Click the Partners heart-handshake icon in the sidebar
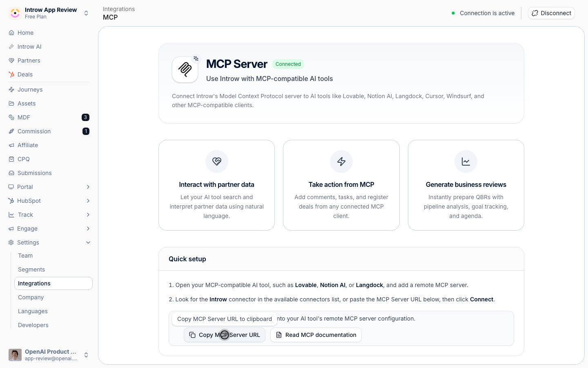This screenshot has width=588, height=368. coord(11,61)
